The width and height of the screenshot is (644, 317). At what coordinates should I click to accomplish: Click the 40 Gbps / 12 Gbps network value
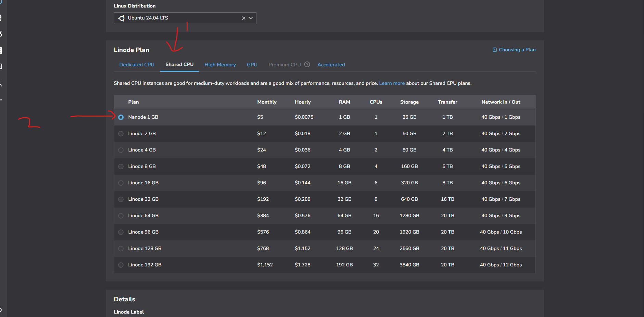point(501,265)
